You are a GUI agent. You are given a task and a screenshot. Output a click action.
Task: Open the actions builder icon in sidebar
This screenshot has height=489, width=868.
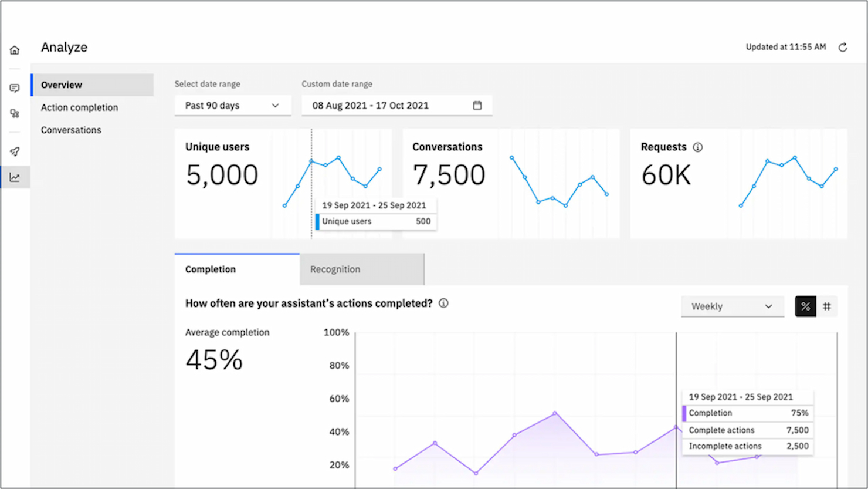tap(14, 113)
